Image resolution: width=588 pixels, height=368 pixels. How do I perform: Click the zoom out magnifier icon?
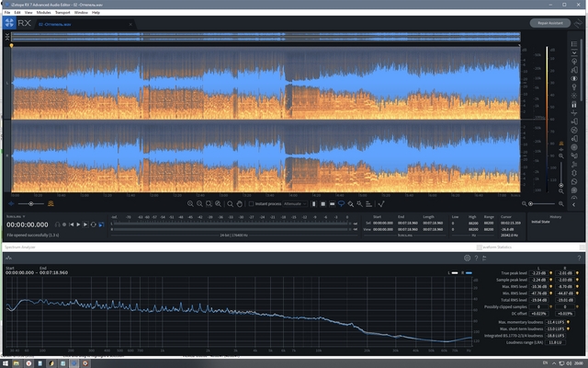200,203
